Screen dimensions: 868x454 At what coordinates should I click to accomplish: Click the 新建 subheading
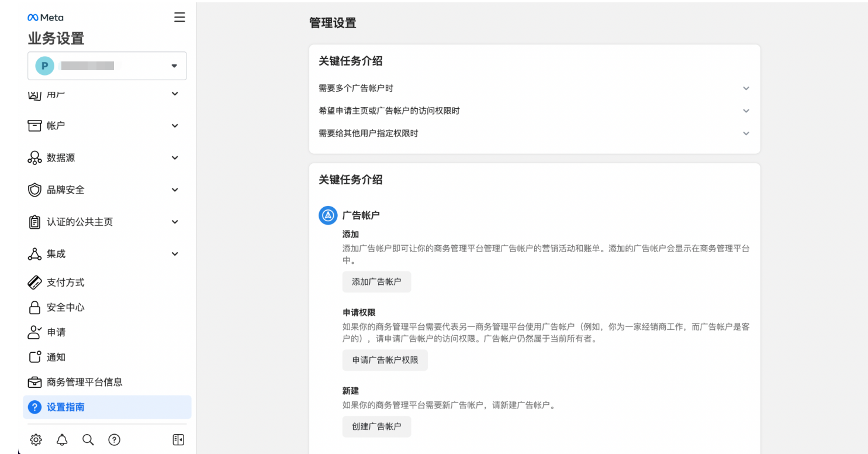click(x=351, y=391)
